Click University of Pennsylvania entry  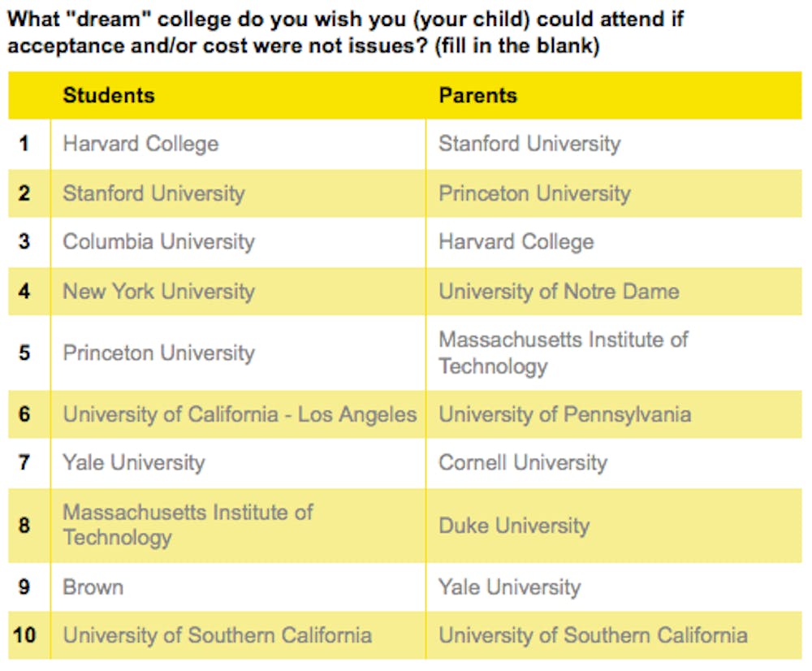point(564,414)
